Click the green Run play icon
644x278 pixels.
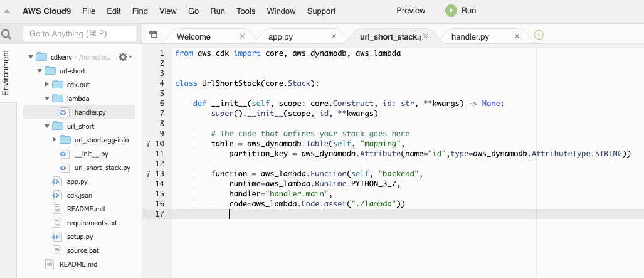[x=451, y=11]
